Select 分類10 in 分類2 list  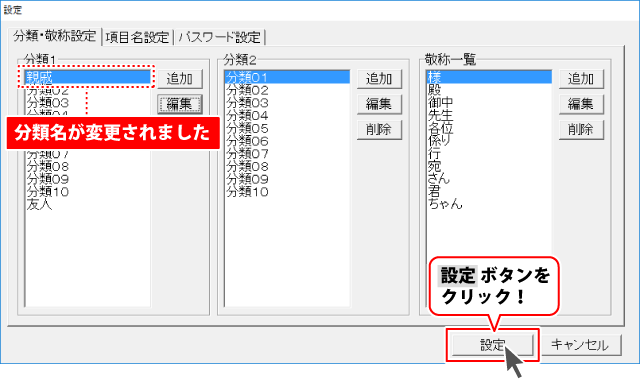coord(287,192)
